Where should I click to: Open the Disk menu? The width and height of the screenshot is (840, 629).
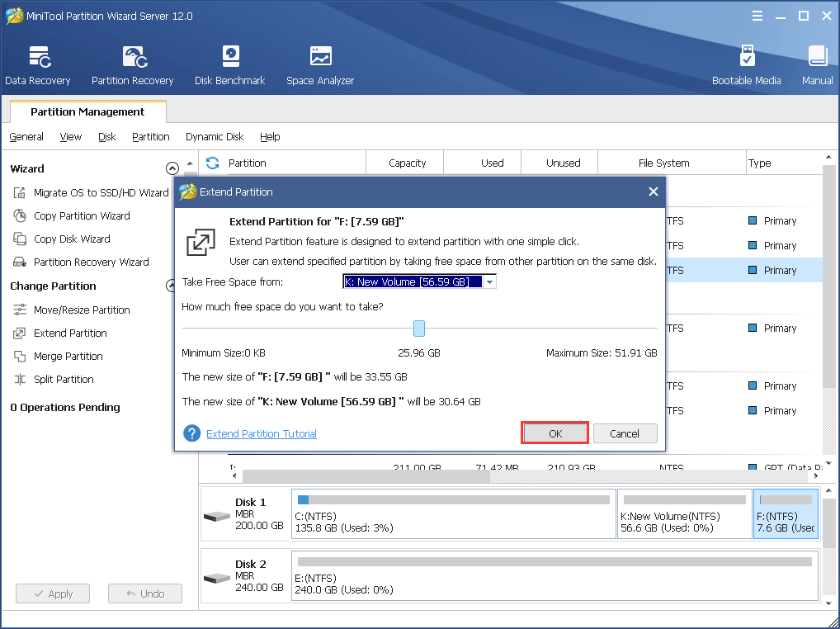(x=107, y=137)
